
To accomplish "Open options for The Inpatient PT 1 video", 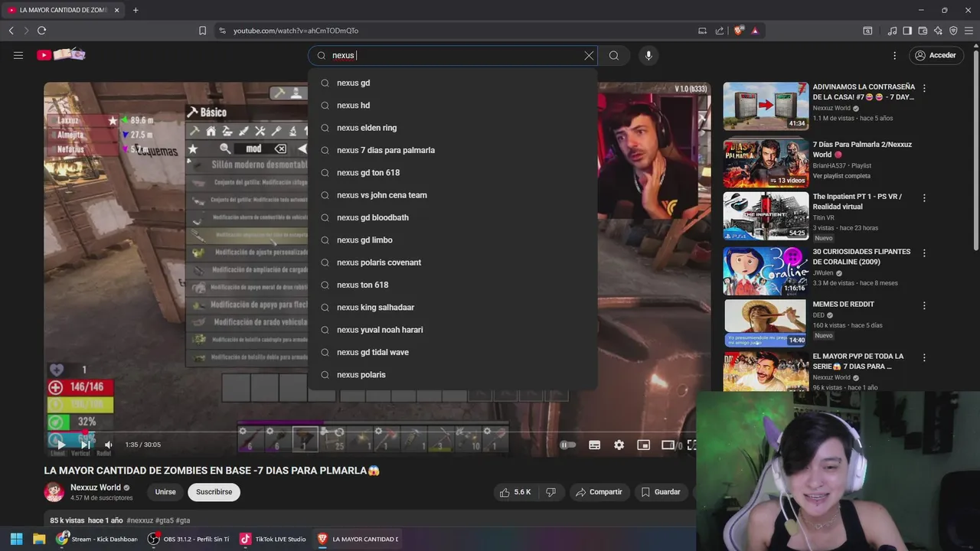I will (x=924, y=197).
